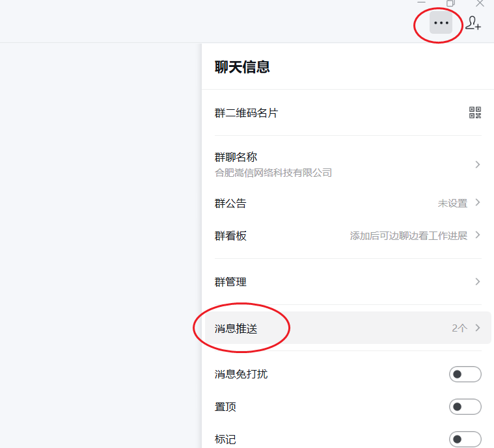Open the 群管理 entry
This screenshot has height=448, width=494.
click(348, 282)
